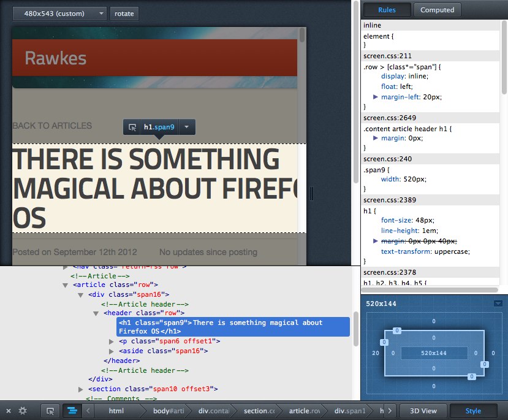Collapse the article class="row" node
Viewport: 508px width, 420px height.
point(65,285)
